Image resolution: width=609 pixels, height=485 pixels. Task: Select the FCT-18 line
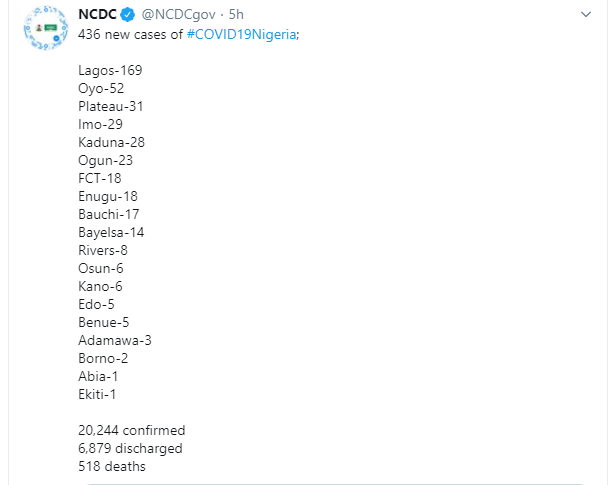pyautogui.click(x=99, y=178)
